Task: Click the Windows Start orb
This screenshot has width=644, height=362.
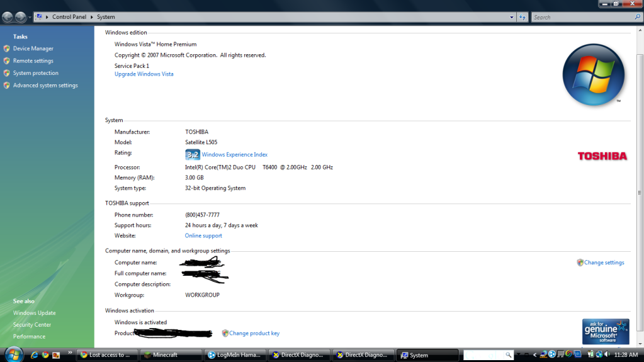Action: coord(13,354)
